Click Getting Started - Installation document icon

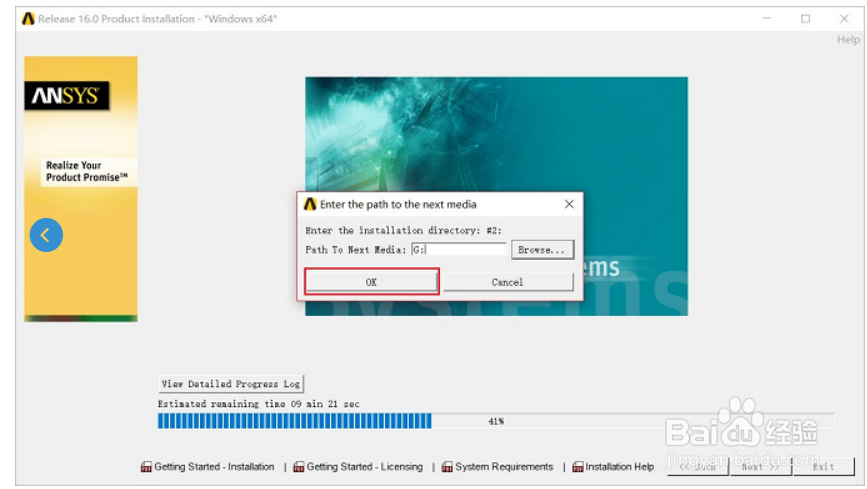point(146,467)
